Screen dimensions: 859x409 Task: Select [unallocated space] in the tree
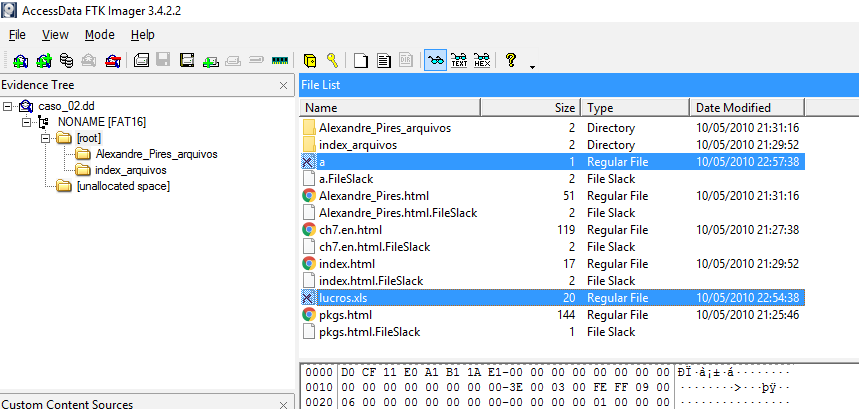123,186
